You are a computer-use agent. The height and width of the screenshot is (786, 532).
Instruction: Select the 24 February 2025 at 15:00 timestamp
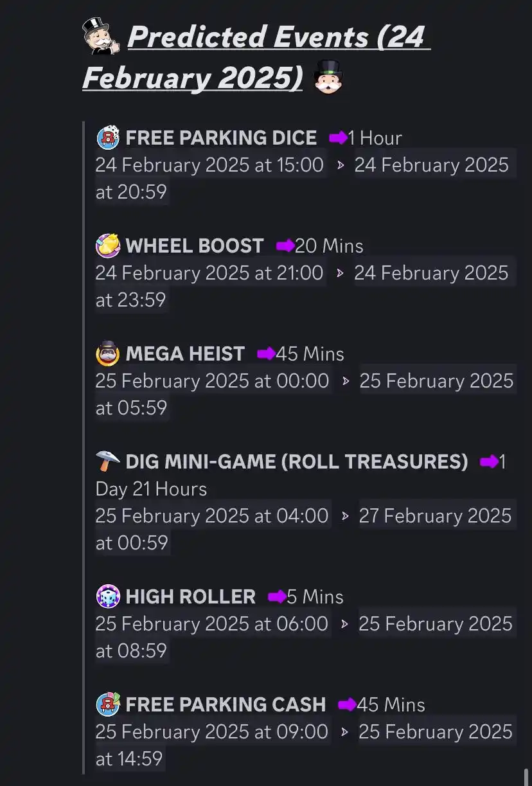click(210, 165)
